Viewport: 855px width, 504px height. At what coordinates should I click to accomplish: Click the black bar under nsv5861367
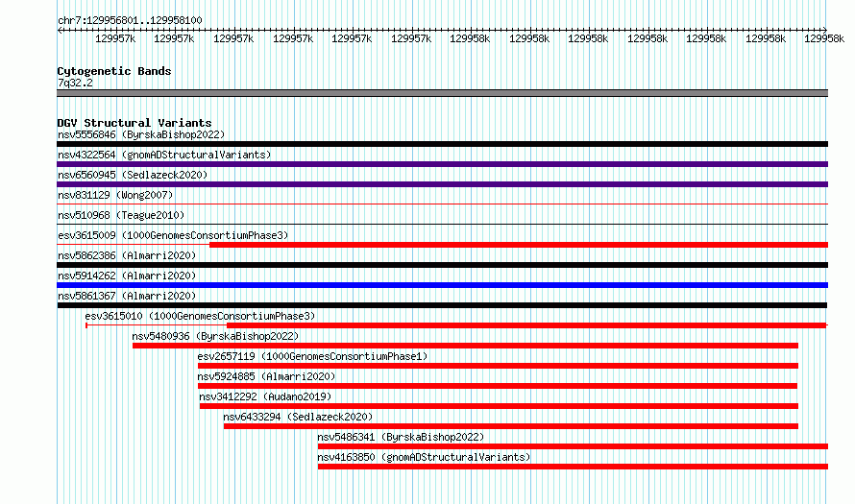click(442, 305)
